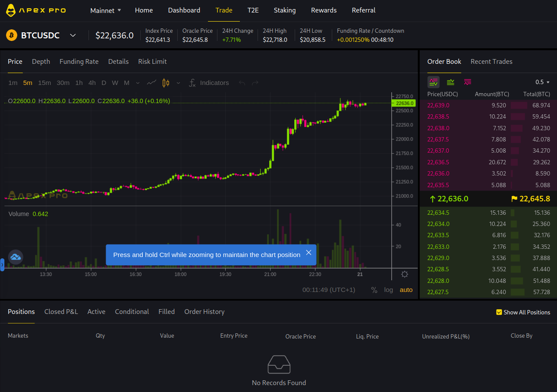557x392 pixels.
Task: Click ask price 22,639.0 in order book
Action: click(x=438, y=105)
